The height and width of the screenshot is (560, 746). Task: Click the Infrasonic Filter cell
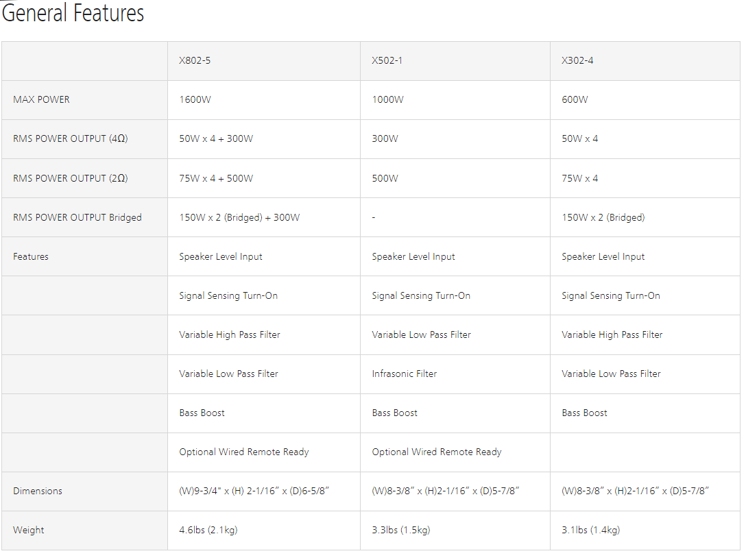(404, 374)
